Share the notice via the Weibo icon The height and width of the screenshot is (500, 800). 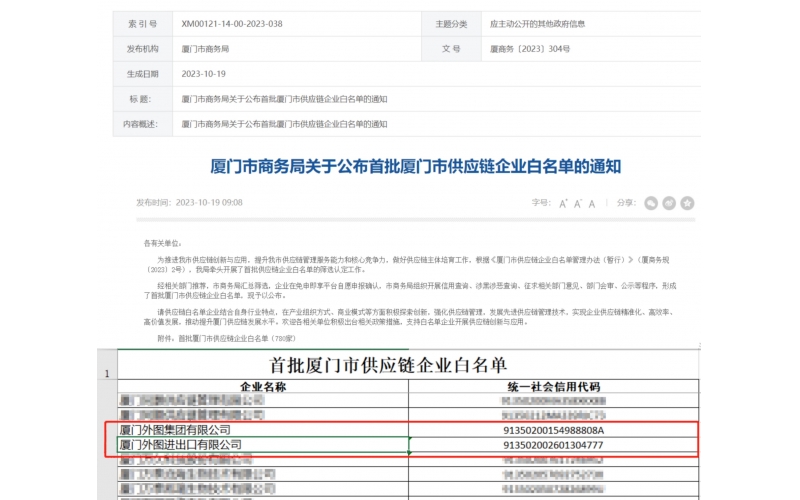tap(669, 203)
